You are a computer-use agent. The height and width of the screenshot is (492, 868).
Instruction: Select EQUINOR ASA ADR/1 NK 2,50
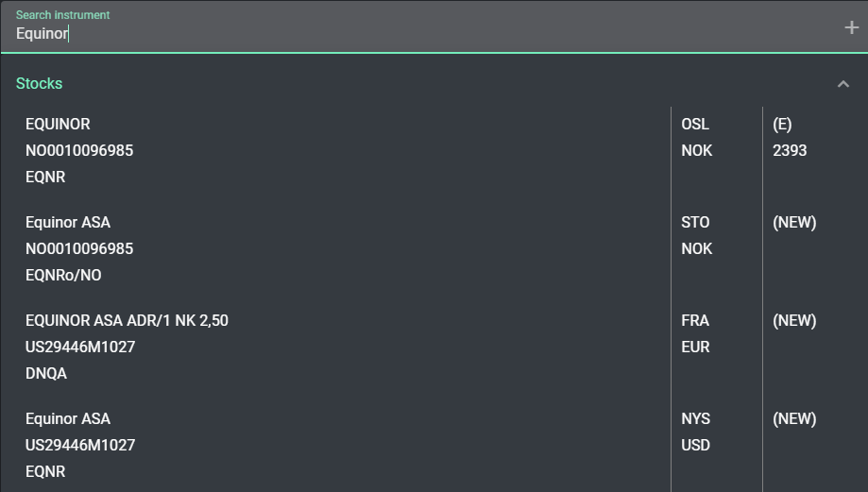(127, 321)
